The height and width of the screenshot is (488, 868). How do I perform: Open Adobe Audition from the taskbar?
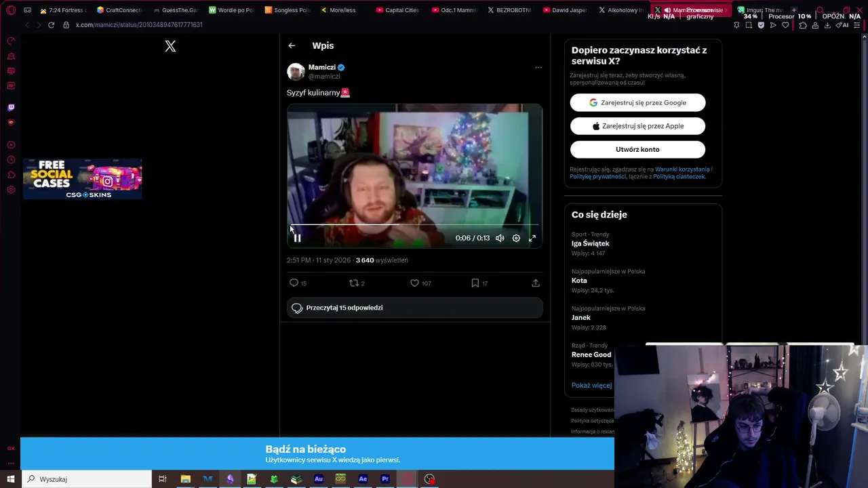point(318,479)
